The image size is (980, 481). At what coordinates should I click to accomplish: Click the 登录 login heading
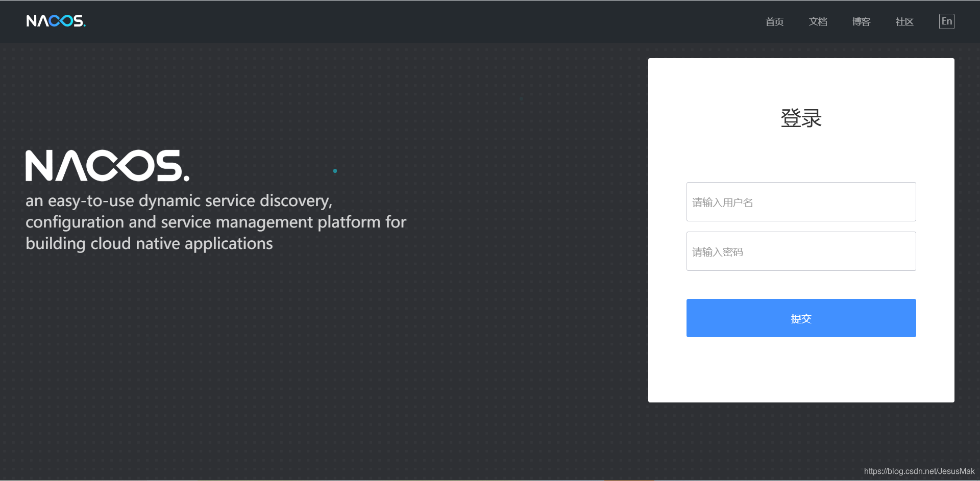(801, 118)
